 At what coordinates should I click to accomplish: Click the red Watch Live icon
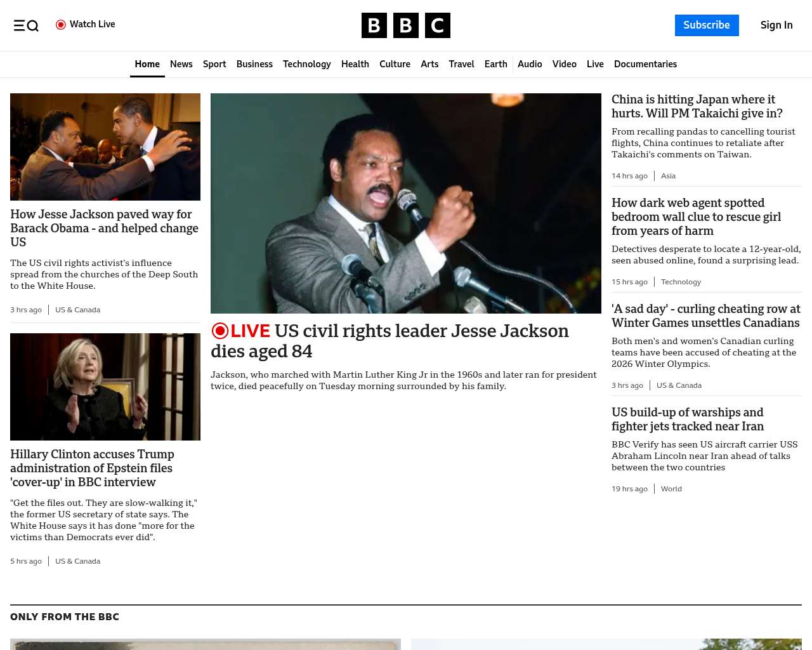[61, 25]
